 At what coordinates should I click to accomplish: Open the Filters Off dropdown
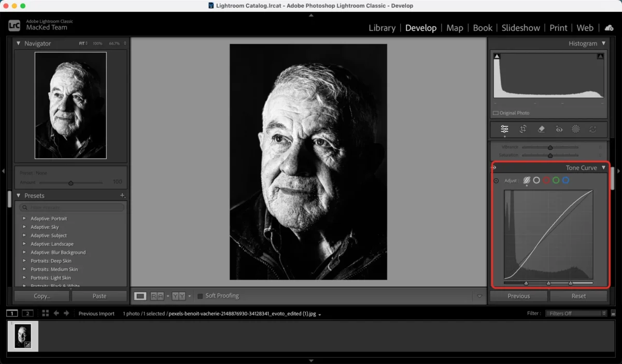(x=575, y=313)
